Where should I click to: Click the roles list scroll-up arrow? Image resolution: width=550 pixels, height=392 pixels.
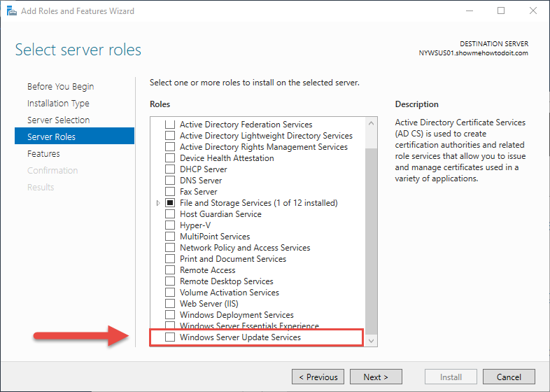click(371, 123)
